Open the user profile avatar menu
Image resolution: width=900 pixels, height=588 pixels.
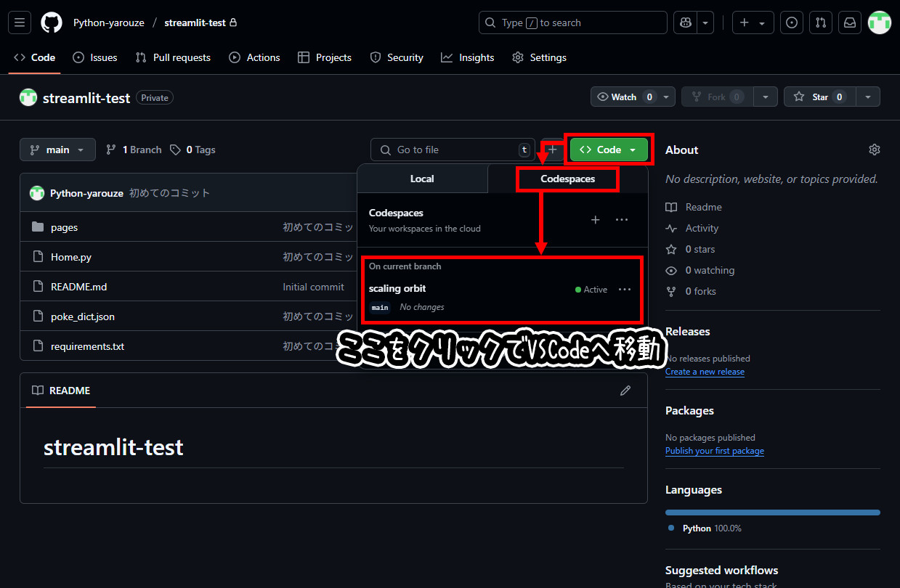(880, 23)
